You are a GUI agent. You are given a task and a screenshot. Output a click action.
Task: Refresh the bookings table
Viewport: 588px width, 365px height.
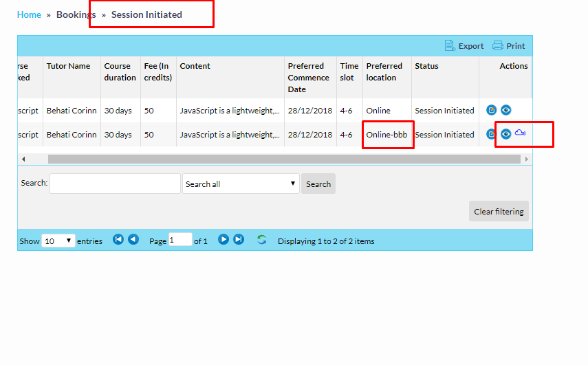click(261, 240)
